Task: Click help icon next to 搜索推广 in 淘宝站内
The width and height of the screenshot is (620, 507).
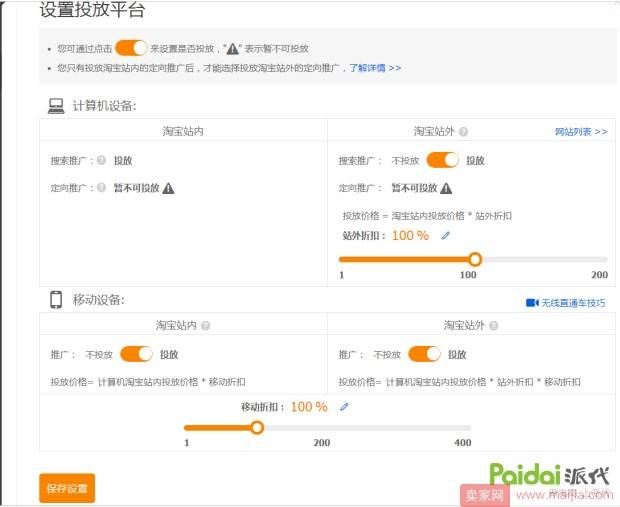Action: click(x=101, y=160)
